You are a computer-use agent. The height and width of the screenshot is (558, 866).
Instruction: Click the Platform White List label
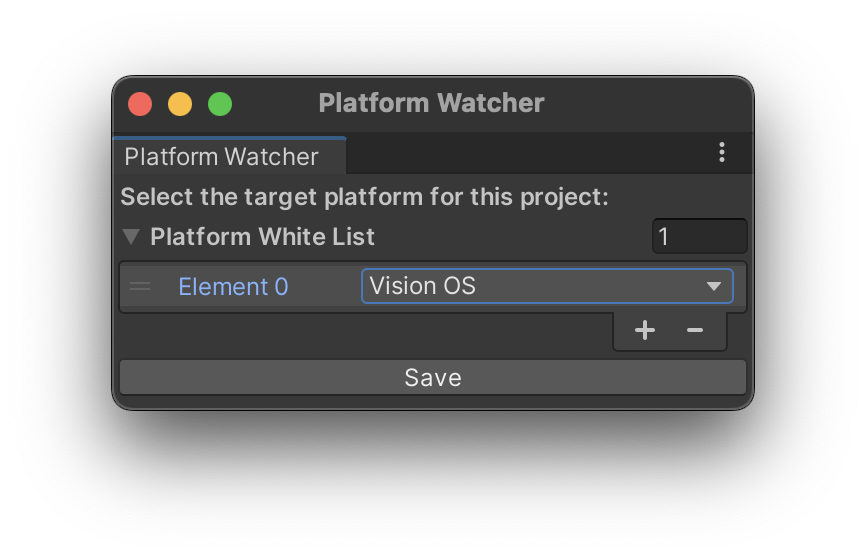point(263,237)
